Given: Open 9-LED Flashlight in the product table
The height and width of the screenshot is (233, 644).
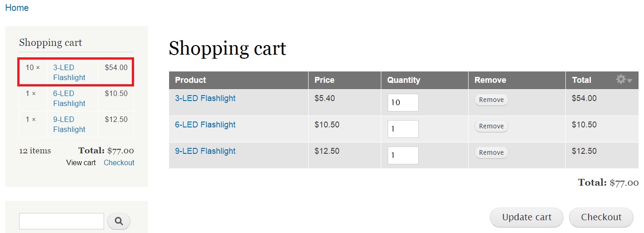Looking at the screenshot, I should pyautogui.click(x=205, y=151).
